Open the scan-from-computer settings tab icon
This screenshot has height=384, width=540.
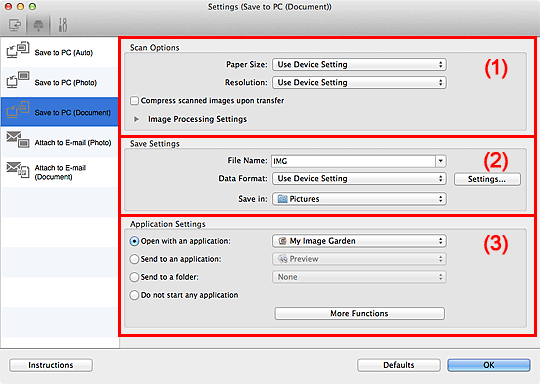(15, 25)
